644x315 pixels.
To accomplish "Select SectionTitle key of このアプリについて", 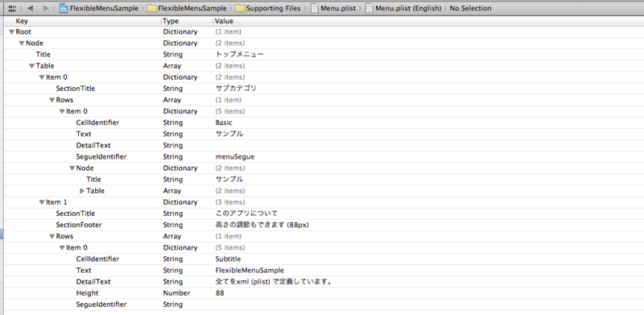I will 76,213.
